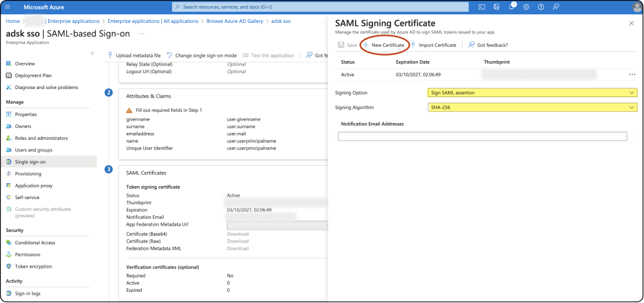Download Certificate (Base64)
This screenshot has width=644, height=303.
[238, 234]
